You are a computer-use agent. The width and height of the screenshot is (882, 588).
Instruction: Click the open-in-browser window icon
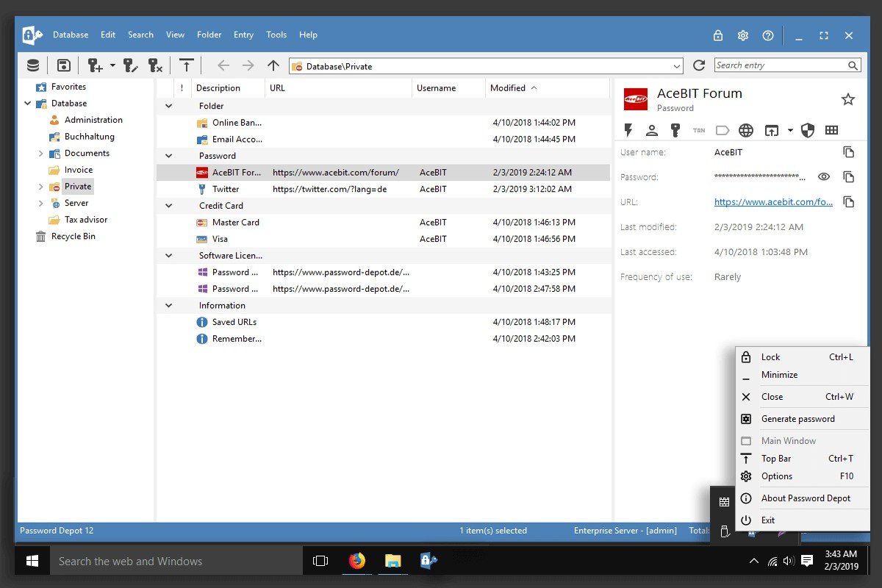771,130
